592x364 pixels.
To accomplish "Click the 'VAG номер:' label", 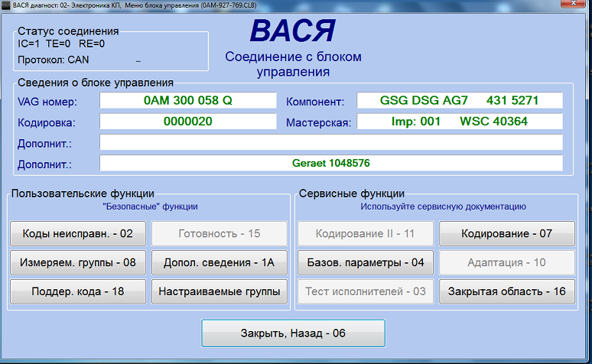I will [x=47, y=102].
